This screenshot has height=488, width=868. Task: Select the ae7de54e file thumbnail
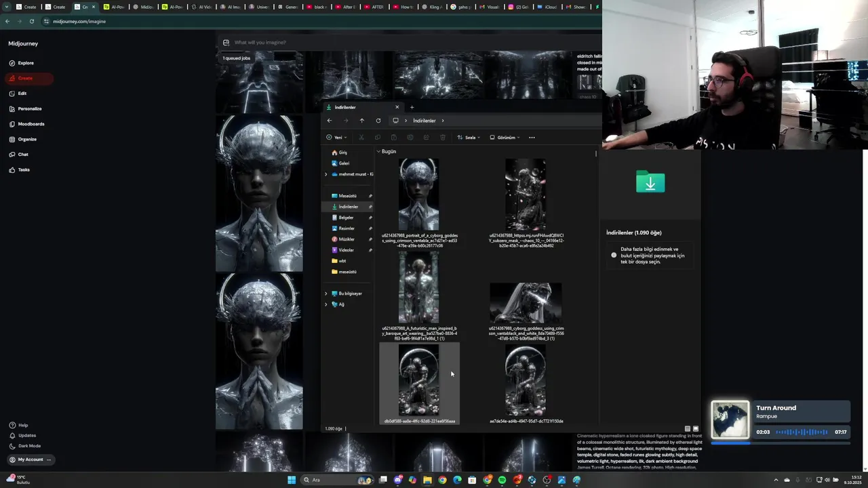point(526,381)
